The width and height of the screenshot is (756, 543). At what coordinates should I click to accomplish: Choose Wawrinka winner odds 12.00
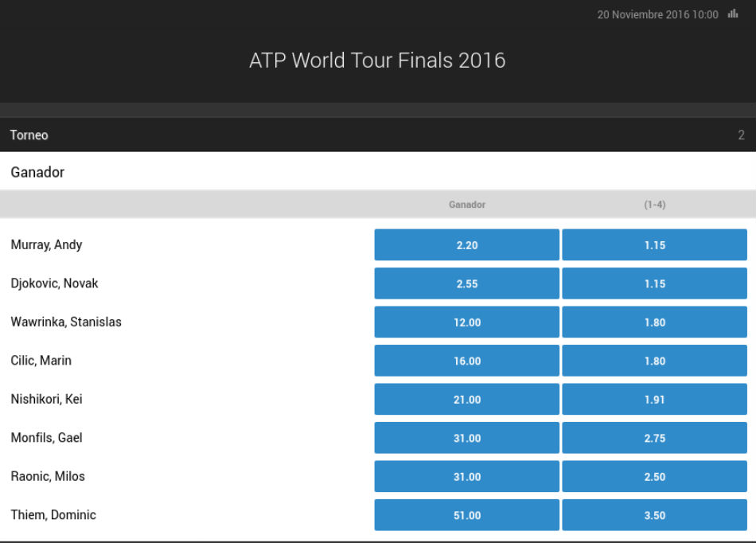[466, 322]
